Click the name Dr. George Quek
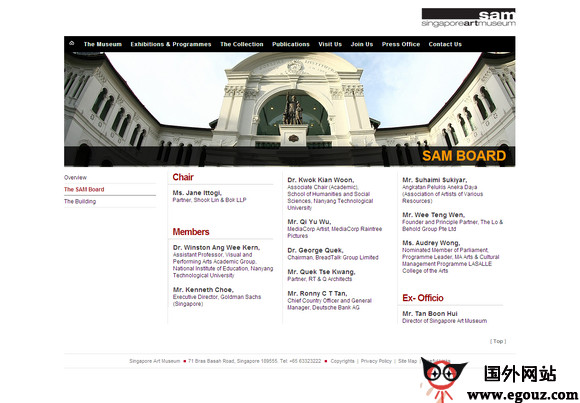The height and width of the screenshot is (403, 580). (316, 250)
